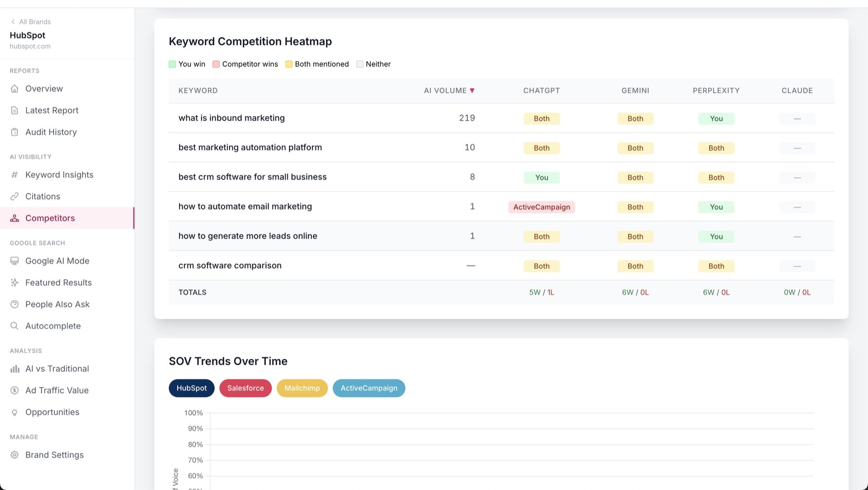Click the PERPLEXITY column header
Image resolution: width=868 pixels, height=490 pixels.
[716, 90]
